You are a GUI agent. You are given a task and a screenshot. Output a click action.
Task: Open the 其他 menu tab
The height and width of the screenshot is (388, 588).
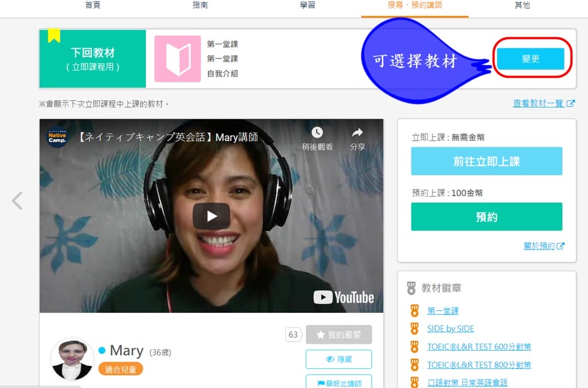(x=522, y=5)
